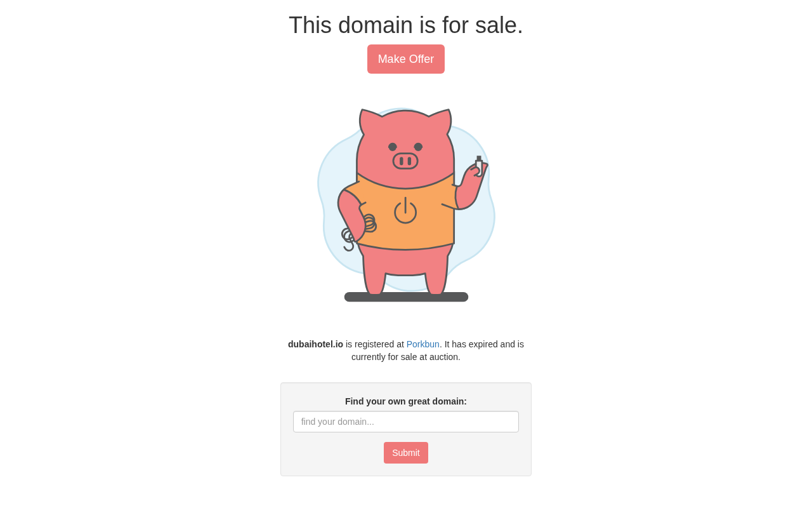Click the pig's right pointed ear
Viewport: 812px width, 508px height.
442,121
